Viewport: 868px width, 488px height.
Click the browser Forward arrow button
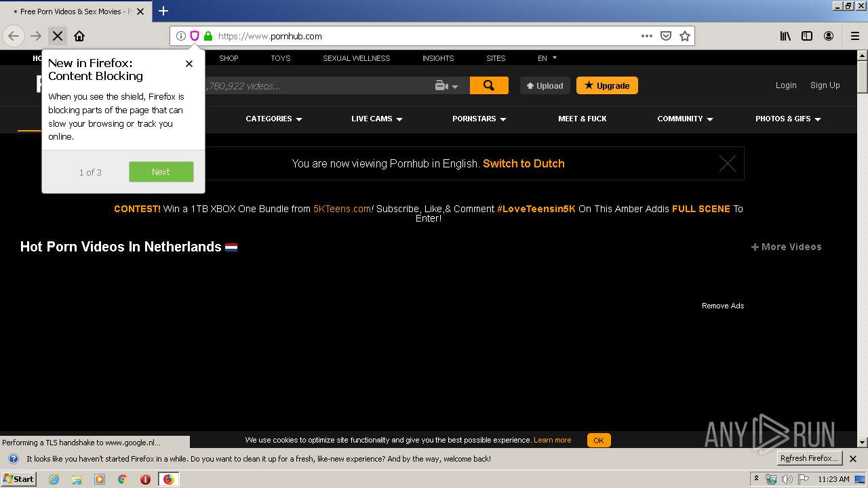click(x=36, y=36)
